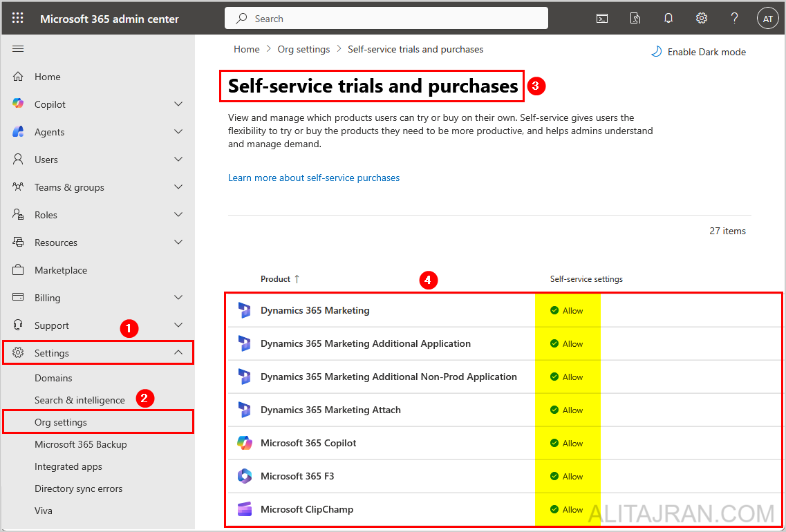Click the AT account avatar

(x=767, y=18)
